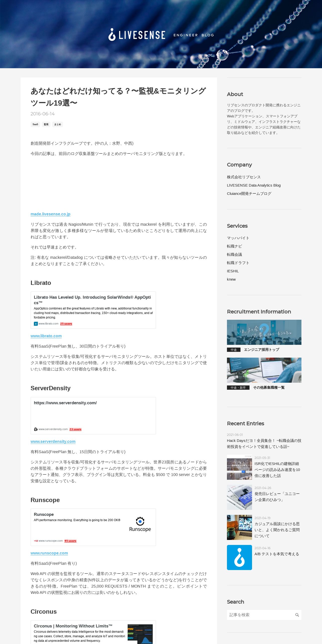322x644 pixels.
Task: Open the made.livesense.co.jp link
Action: [50, 214]
